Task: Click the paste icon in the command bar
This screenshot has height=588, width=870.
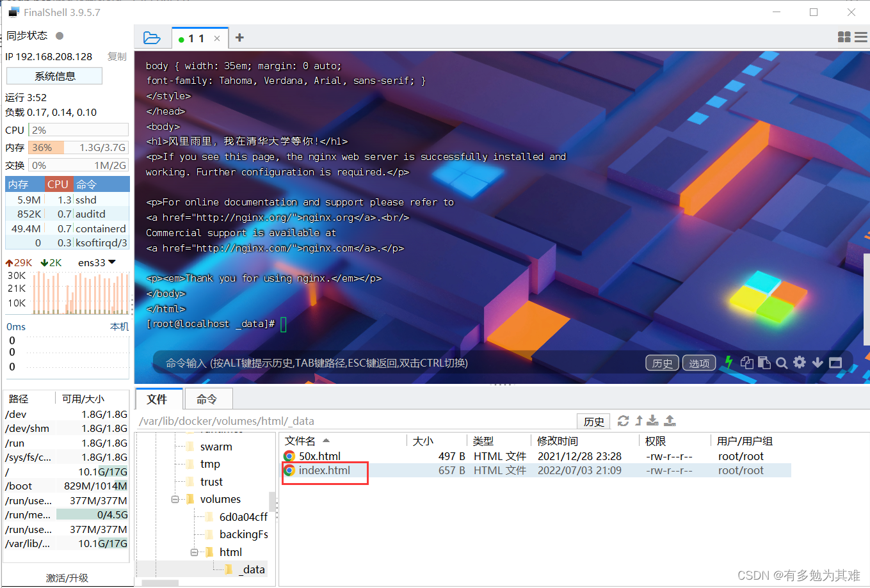Action: [764, 362]
